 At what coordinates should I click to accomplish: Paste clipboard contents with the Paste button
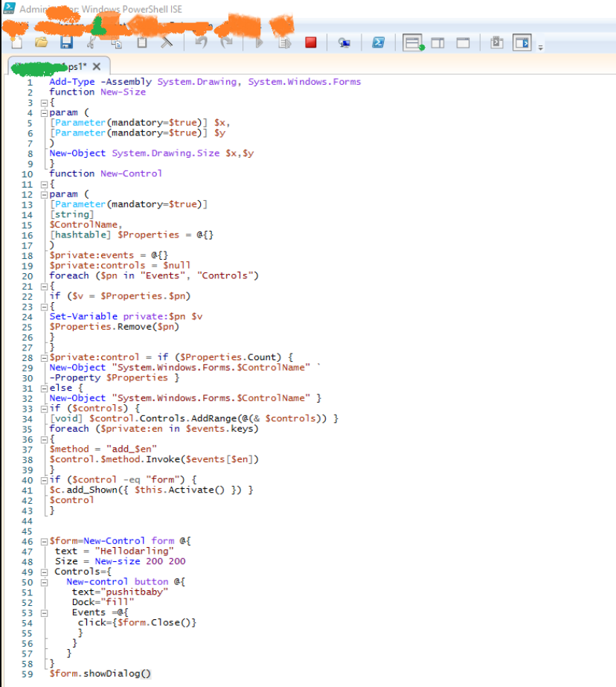[140, 42]
